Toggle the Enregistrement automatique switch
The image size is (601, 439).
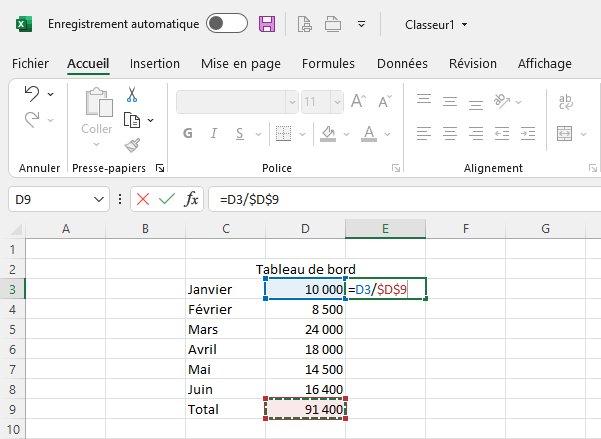point(227,23)
